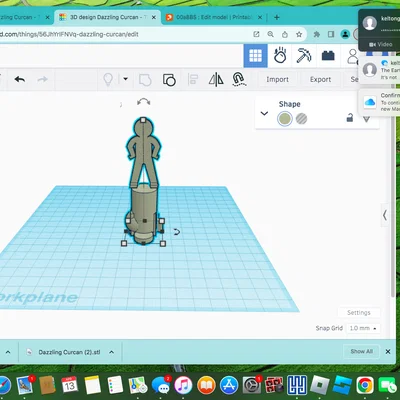Collapse the Shape panel chevron
The image size is (400, 400).
(264, 113)
